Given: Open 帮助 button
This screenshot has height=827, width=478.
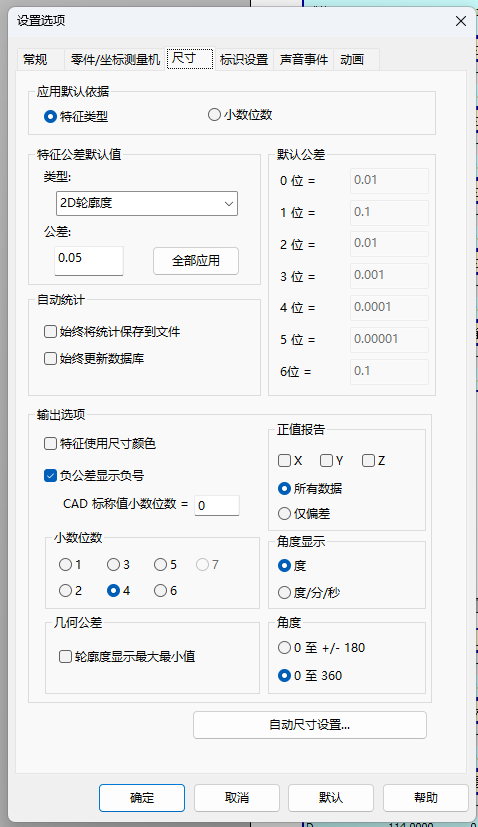Looking at the screenshot, I should 426,797.
